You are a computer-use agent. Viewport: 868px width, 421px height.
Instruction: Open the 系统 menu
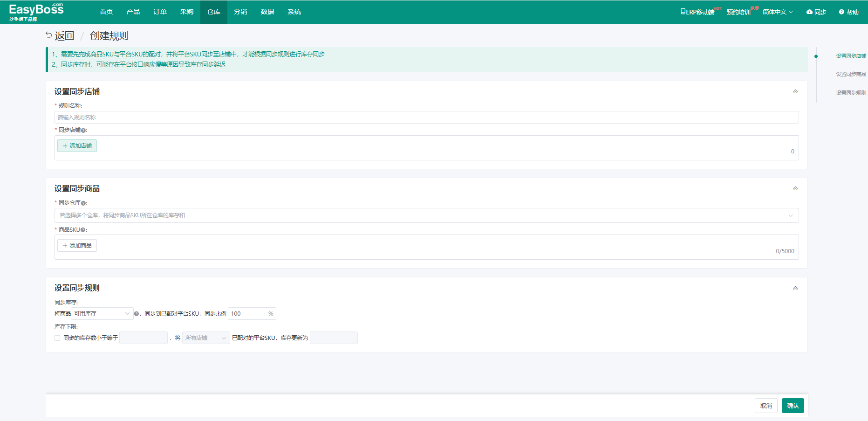click(x=294, y=12)
